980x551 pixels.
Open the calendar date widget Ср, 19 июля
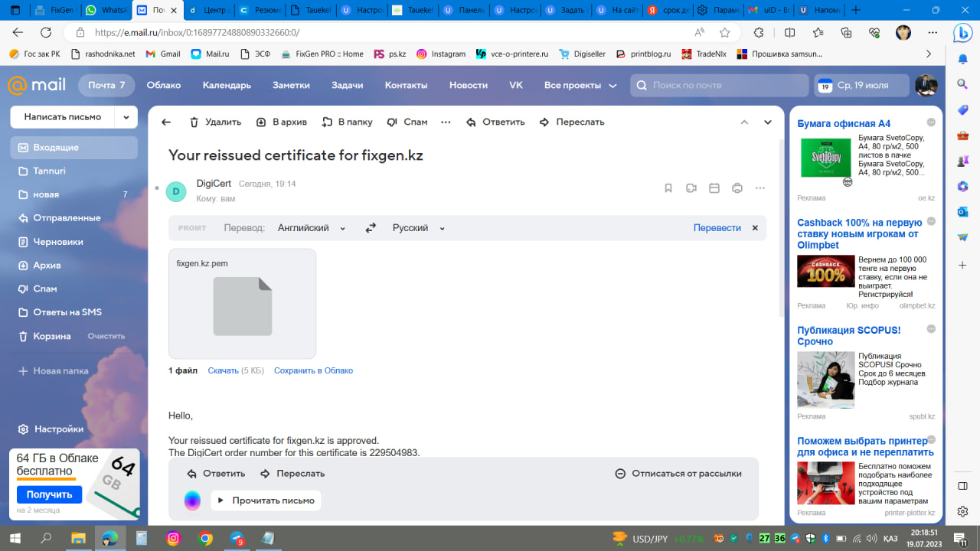click(x=861, y=85)
